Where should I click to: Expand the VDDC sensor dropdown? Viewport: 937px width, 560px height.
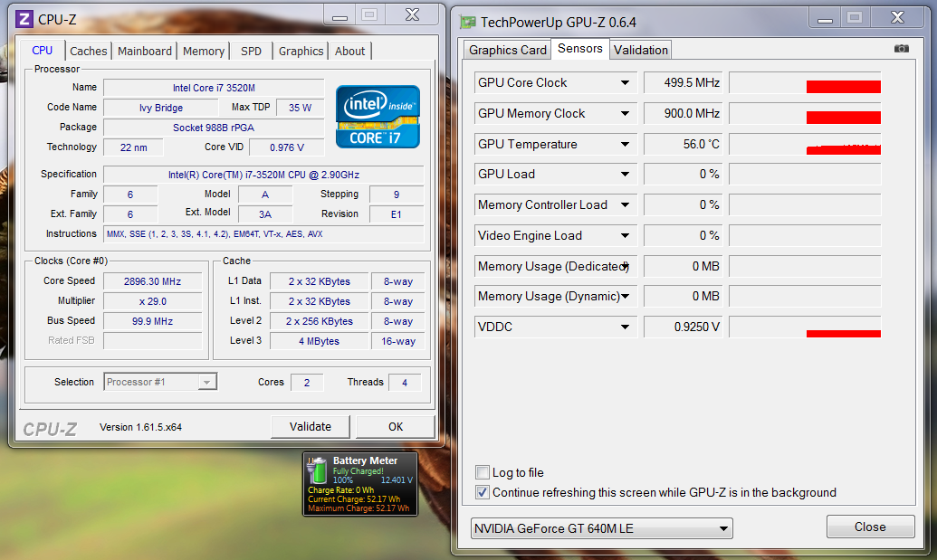(625, 327)
